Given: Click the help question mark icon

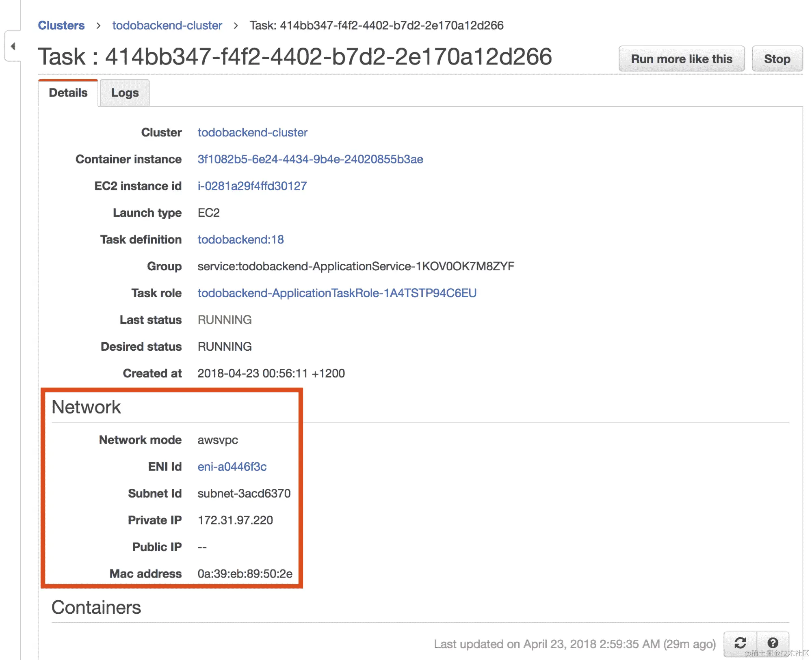Looking at the screenshot, I should point(773,643).
